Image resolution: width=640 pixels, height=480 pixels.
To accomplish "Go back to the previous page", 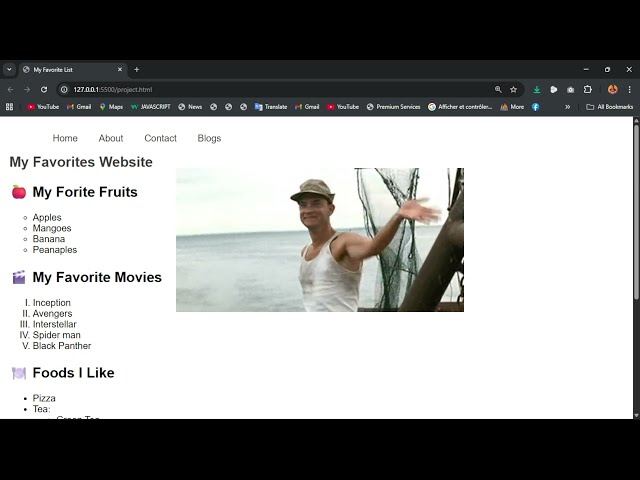I will [10, 89].
